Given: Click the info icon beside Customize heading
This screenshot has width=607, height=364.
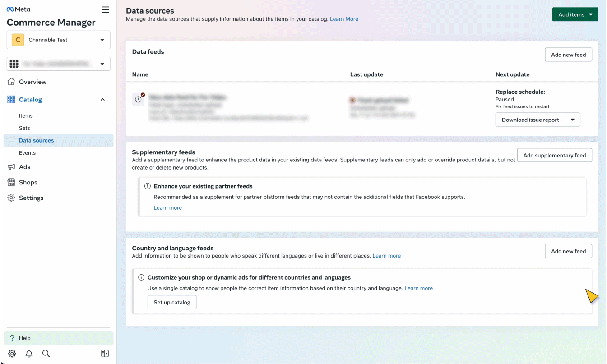Looking at the screenshot, I should pos(141,278).
